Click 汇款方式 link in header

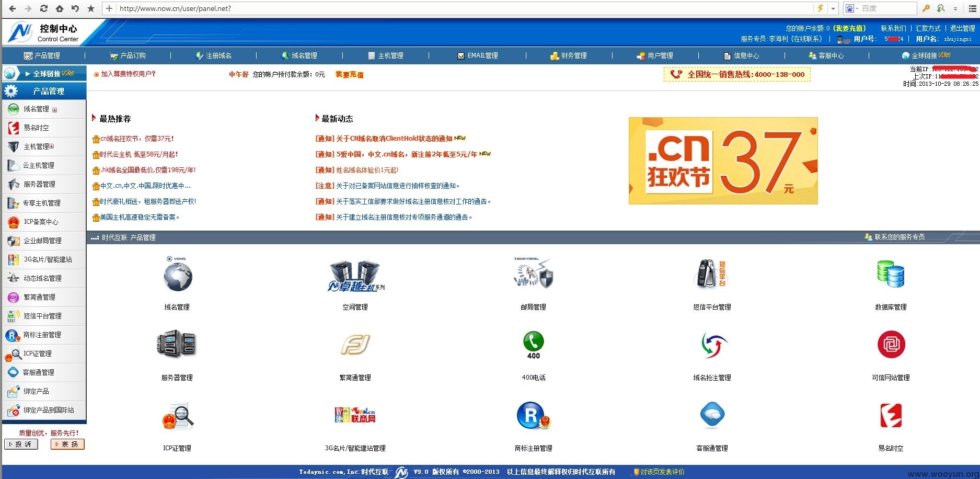pos(928,28)
